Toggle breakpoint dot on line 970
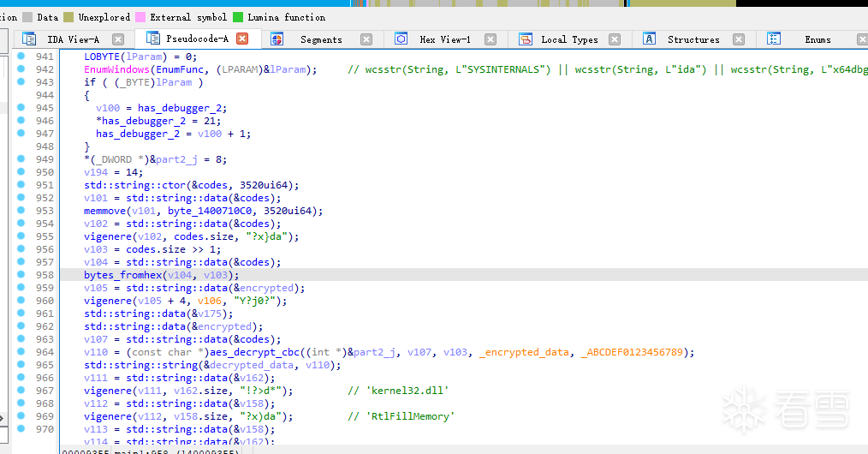The image size is (868, 454). coord(21,428)
